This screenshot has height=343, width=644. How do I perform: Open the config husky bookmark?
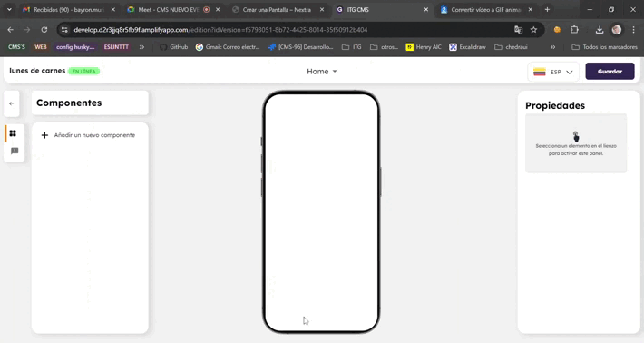[x=75, y=47]
